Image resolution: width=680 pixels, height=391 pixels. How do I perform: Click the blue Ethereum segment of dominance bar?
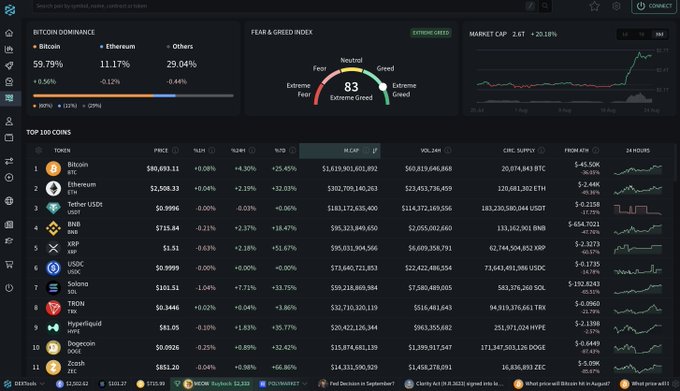164,96
